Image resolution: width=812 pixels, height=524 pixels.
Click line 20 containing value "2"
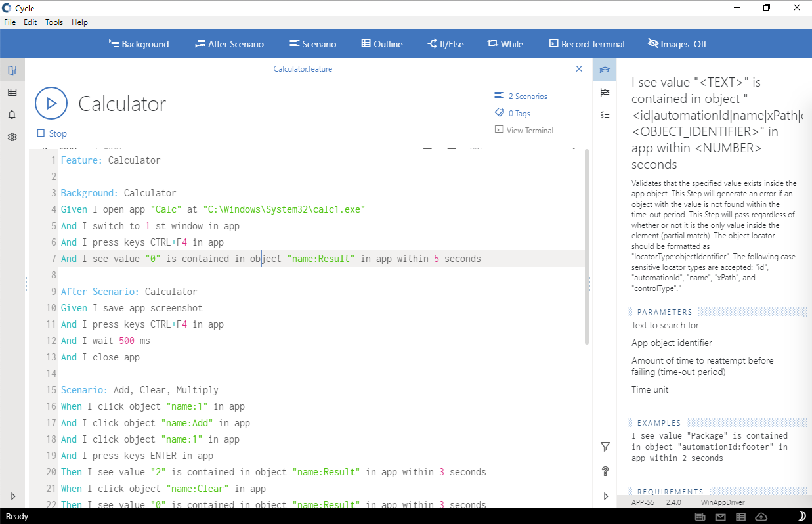[x=273, y=472]
